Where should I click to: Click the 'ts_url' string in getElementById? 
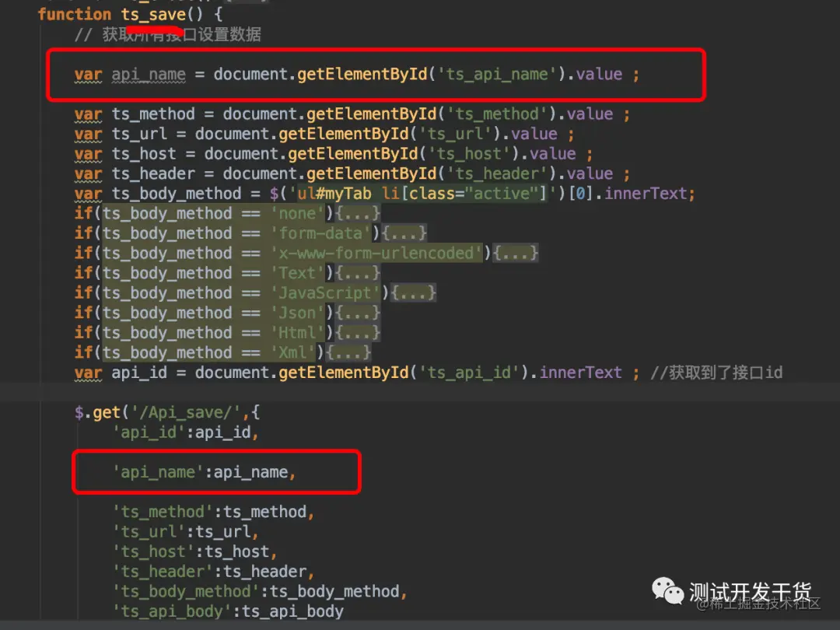pos(455,134)
